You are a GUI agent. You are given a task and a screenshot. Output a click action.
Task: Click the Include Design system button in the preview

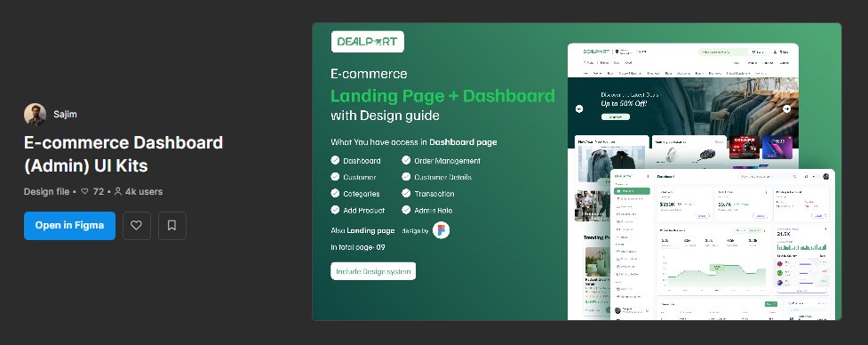point(373,271)
